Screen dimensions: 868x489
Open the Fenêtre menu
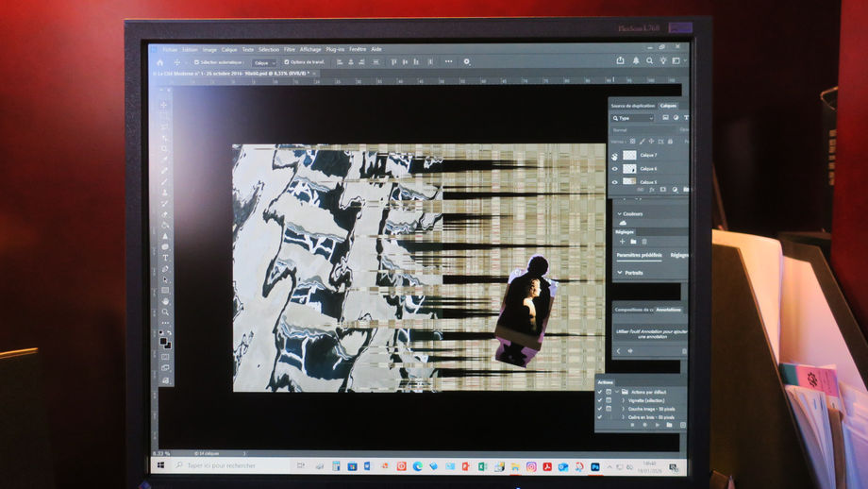[358, 49]
